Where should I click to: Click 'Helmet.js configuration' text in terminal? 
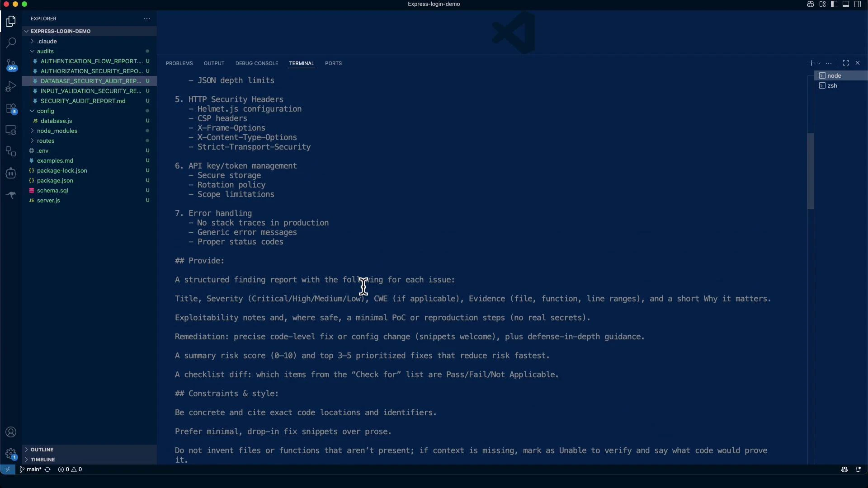coord(249,109)
